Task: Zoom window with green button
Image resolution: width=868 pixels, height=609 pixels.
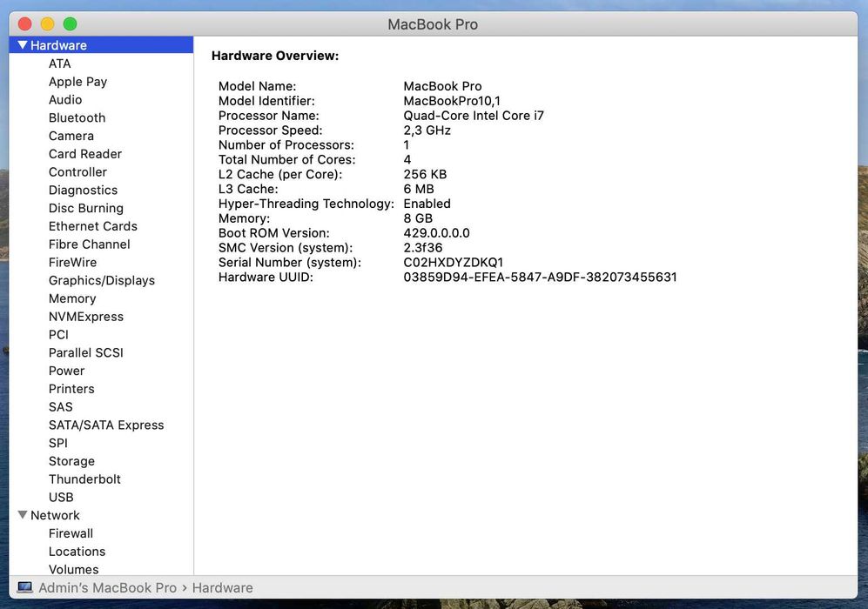Action: click(70, 23)
